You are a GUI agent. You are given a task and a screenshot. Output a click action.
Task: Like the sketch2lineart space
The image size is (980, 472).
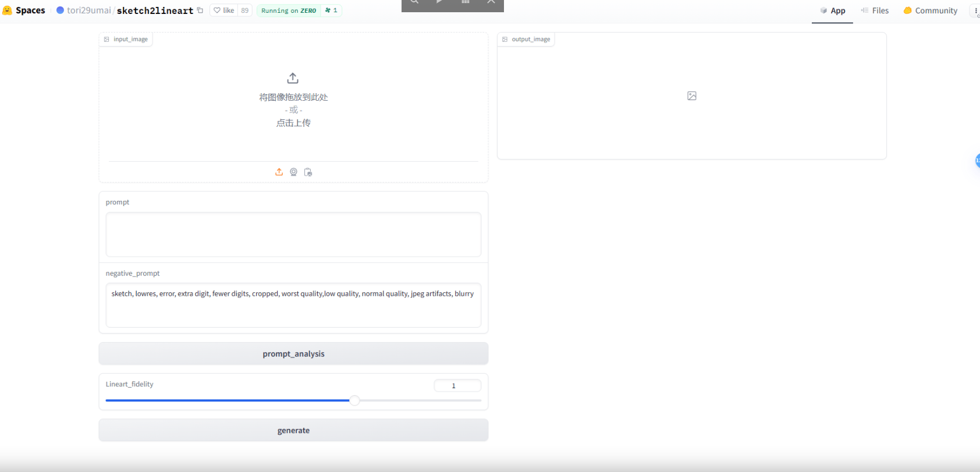coord(224,10)
